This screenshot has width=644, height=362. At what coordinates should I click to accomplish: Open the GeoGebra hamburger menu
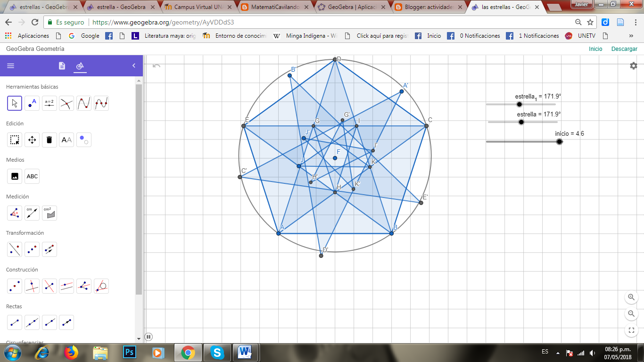[x=10, y=66]
